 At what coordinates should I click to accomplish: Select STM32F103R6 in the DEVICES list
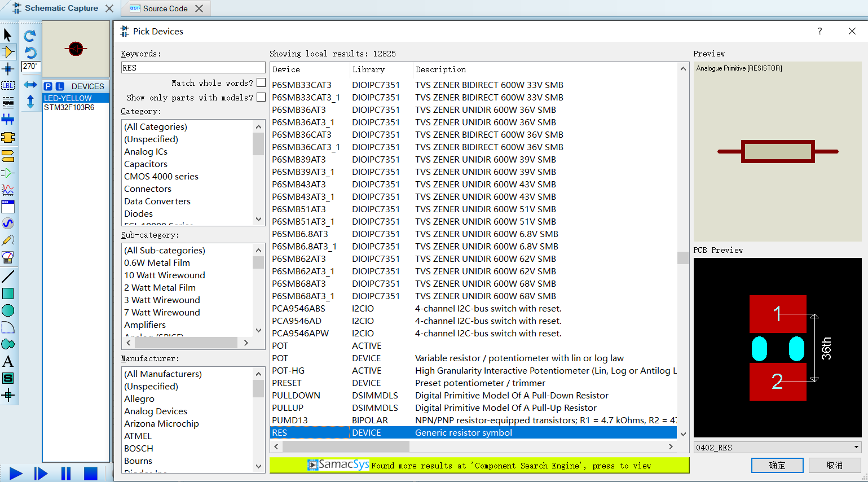(76, 107)
